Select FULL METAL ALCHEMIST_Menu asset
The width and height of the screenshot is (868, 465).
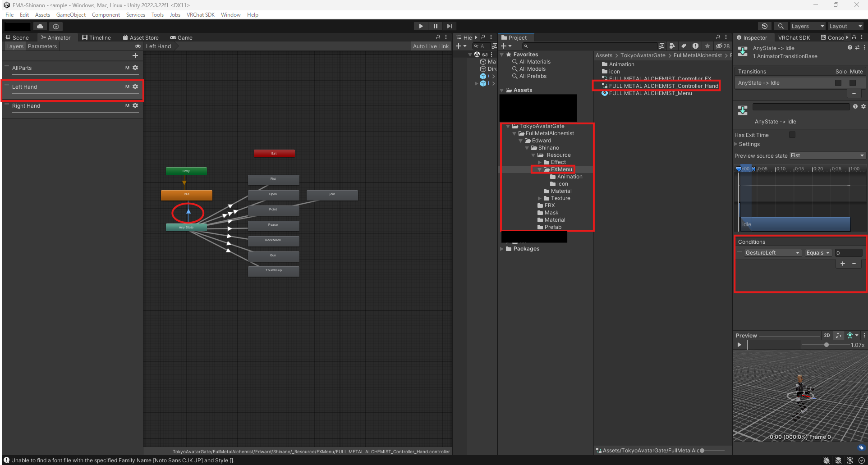point(650,93)
